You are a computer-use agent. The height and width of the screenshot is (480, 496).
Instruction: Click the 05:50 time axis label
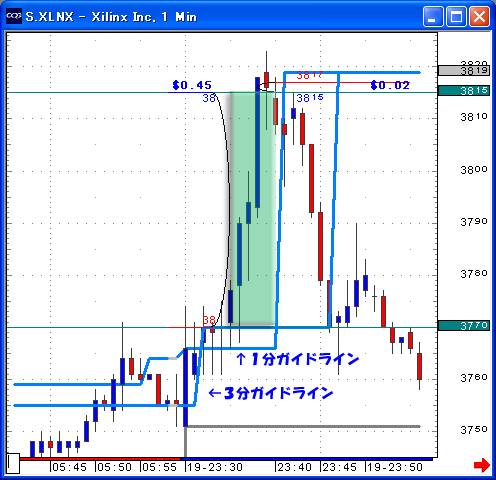[115, 467]
